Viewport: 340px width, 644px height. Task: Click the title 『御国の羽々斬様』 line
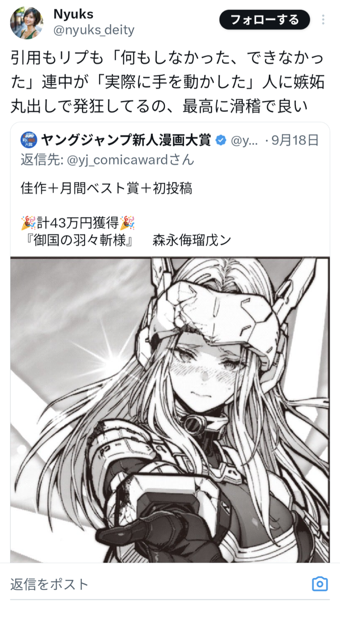78,240
